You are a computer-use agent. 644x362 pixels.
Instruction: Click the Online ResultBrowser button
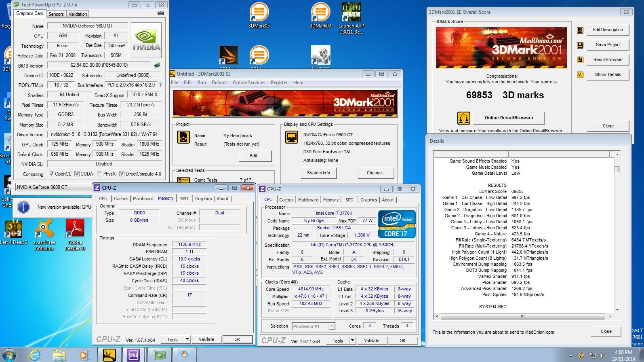[x=509, y=118]
